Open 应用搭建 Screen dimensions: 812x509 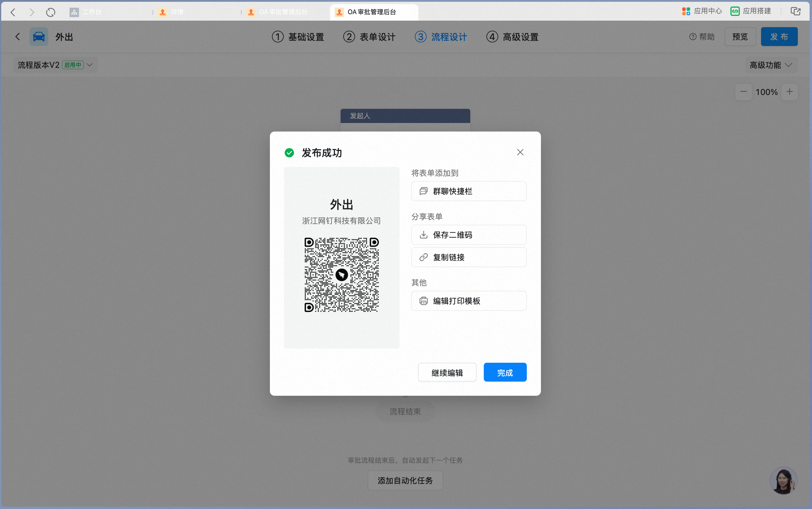[750, 11]
